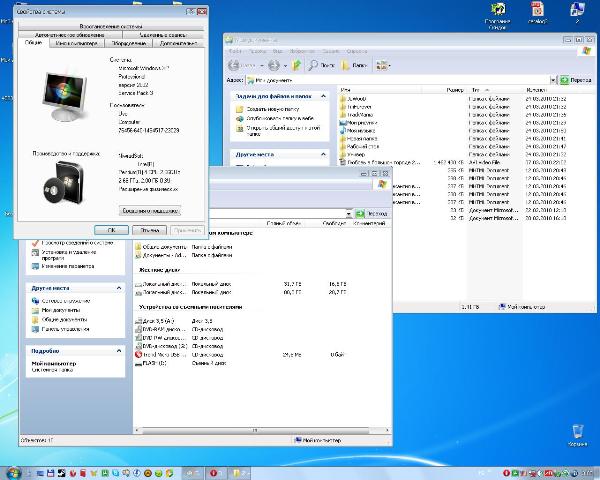Open the Файл menu in Мои документы
Image resolution: width=600 pixels, height=480 pixels.
tap(233, 49)
